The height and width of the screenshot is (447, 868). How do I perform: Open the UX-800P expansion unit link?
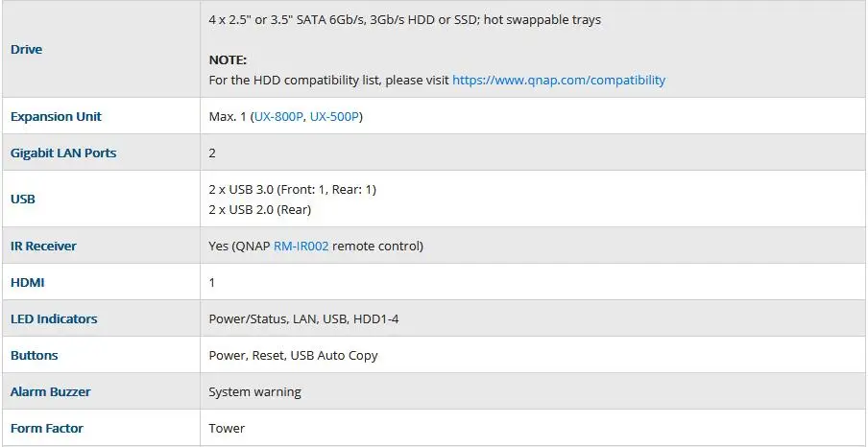[279, 117]
